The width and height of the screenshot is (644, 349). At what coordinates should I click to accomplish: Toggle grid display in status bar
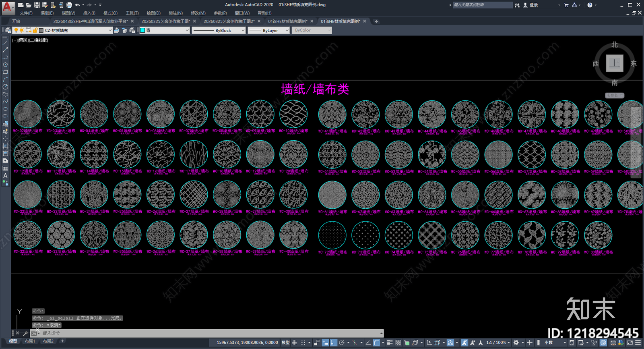click(x=295, y=343)
